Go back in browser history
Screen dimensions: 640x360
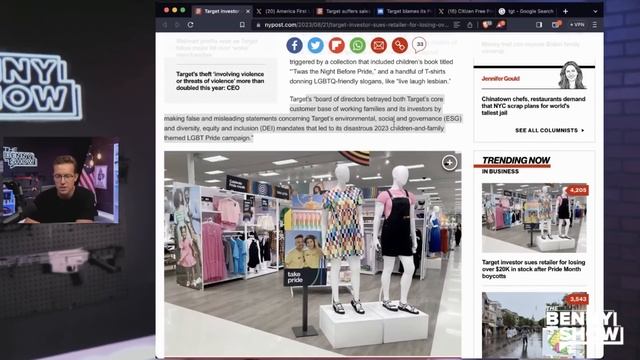click(165, 25)
